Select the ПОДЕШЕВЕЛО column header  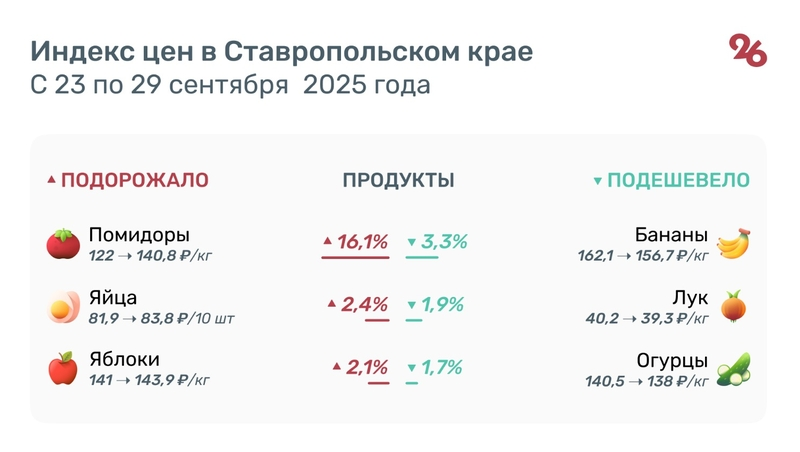678,180
